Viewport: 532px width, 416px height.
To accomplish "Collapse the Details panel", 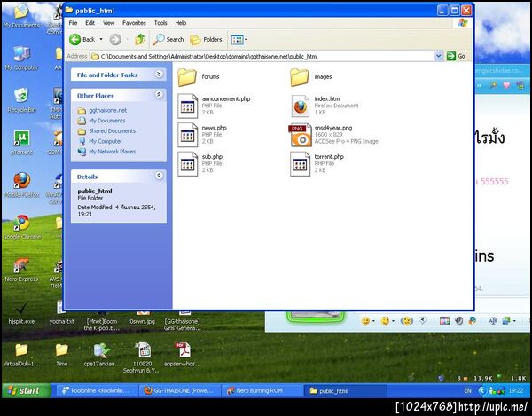I will (159, 176).
